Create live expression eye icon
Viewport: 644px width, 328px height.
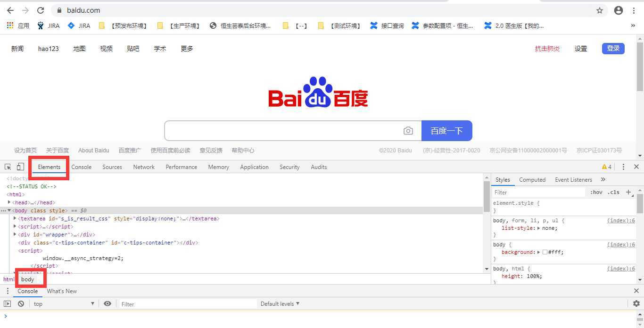[107, 303]
